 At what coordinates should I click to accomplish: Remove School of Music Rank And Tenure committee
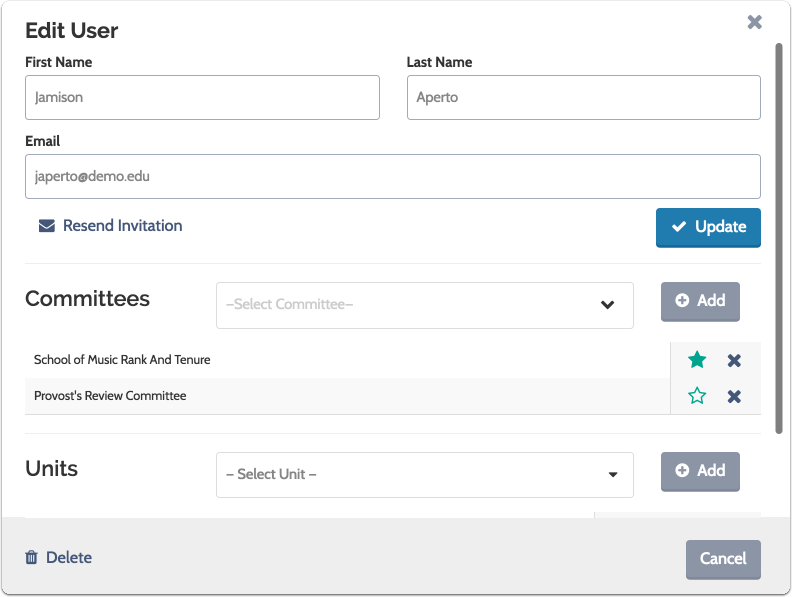pos(734,360)
